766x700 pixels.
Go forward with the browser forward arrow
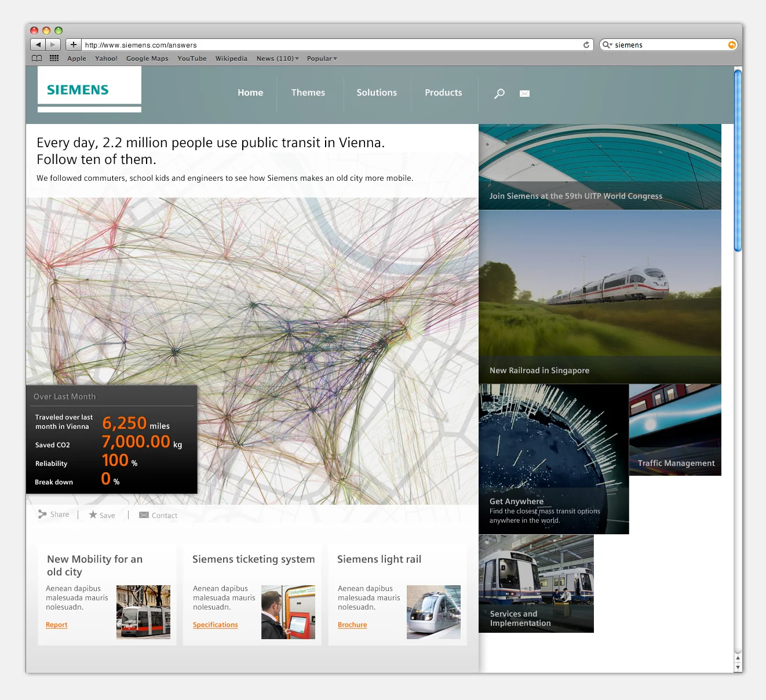coord(53,45)
